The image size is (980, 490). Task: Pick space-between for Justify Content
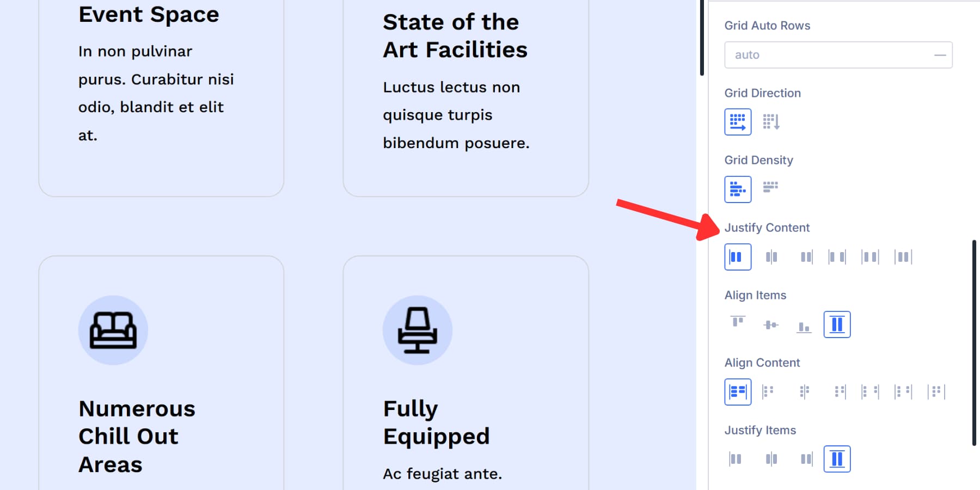click(x=837, y=256)
